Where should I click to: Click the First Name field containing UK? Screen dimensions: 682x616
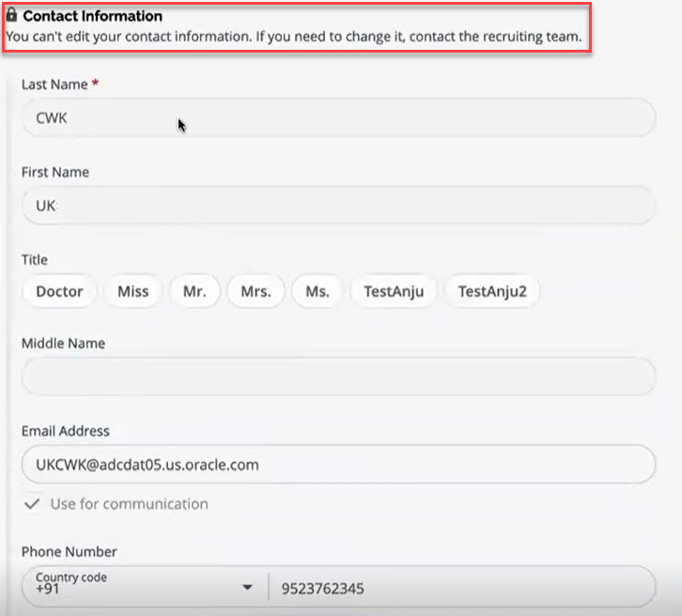point(338,206)
